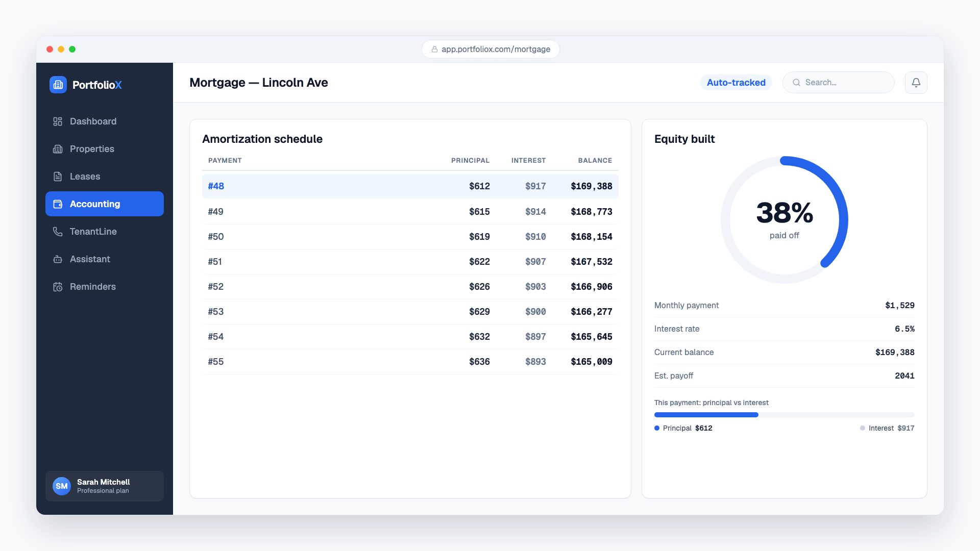Image resolution: width=980 pixels, height=551 pixels.
Task: Click the Monthly payment value $1,529
Action: pos(900,305)
